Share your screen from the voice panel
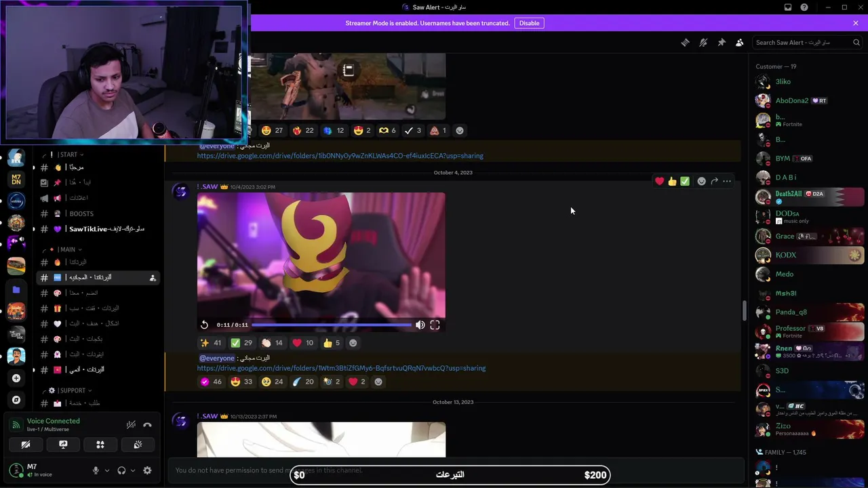The width and height of the screenshot is (868, 488). pyautogui.click(x=63, y=445)
